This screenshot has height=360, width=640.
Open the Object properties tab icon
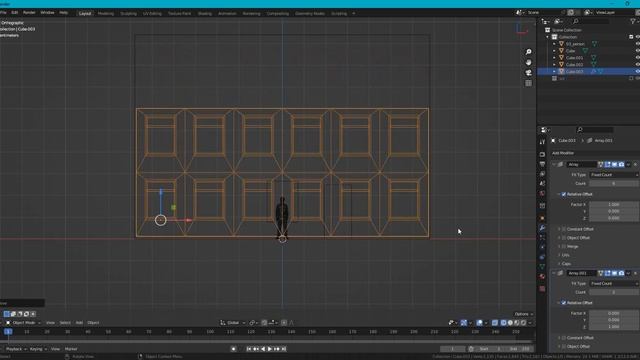[542, 218]
